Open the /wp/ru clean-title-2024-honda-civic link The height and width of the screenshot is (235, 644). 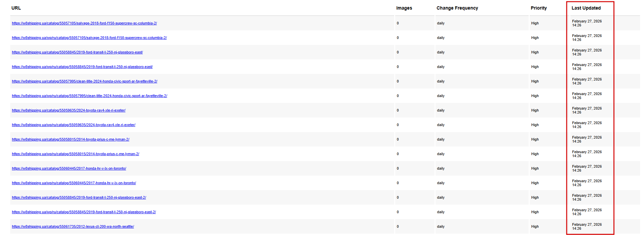click(90, 96)
